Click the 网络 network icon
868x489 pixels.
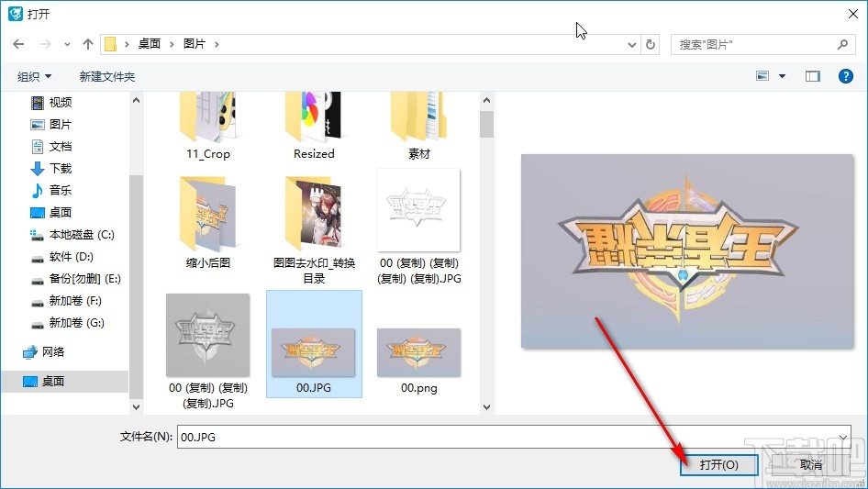(x=30, y=351)
